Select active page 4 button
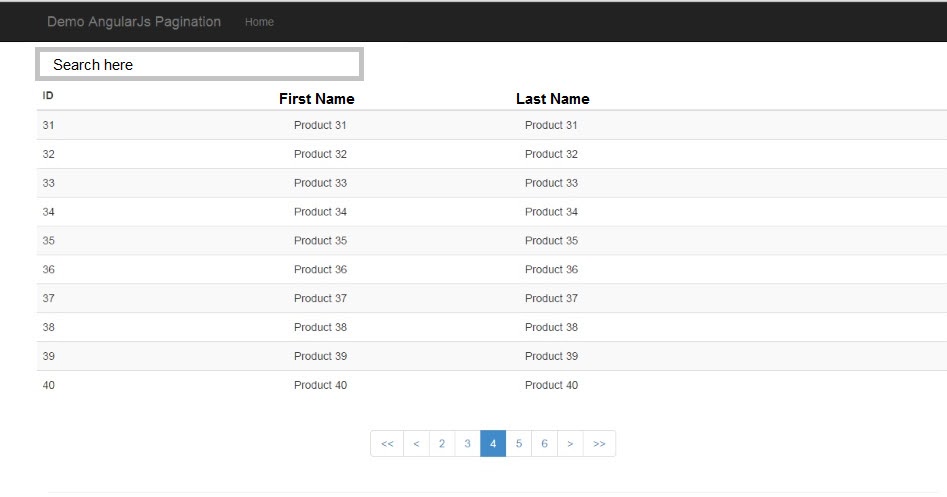Screen dimensions: 947x497 tap(493, 443)
